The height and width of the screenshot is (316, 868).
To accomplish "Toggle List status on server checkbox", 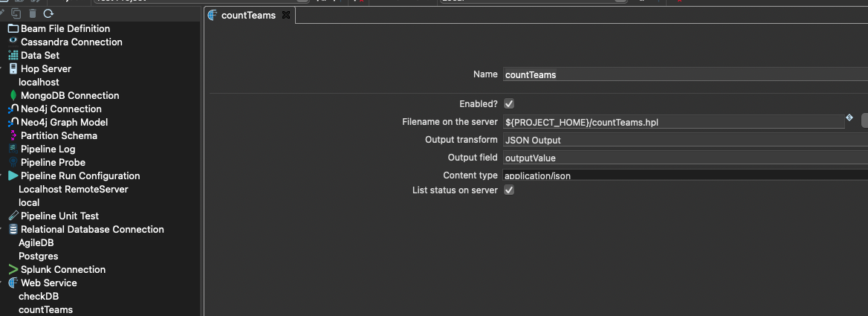I will coord(509,190).
